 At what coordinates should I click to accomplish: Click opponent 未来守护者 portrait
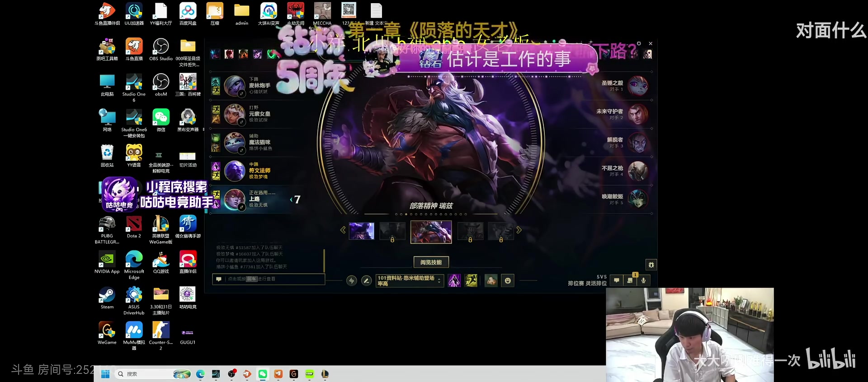pos(638,114)
